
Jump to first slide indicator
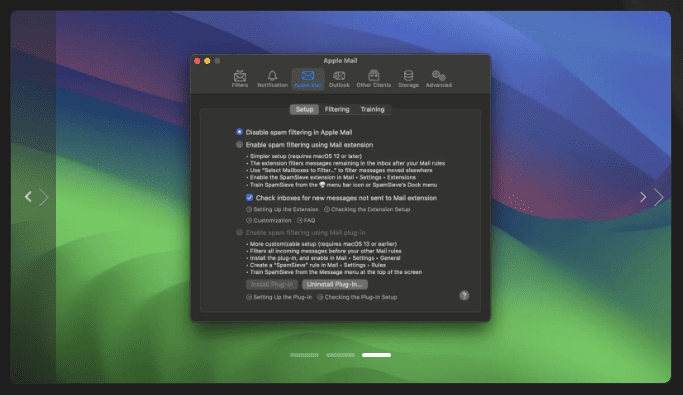click(x=304, y=355)
